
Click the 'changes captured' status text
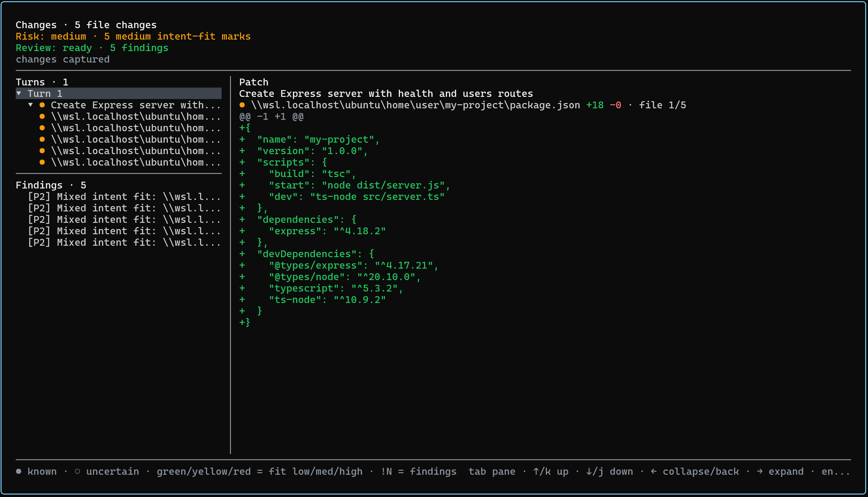63,59
